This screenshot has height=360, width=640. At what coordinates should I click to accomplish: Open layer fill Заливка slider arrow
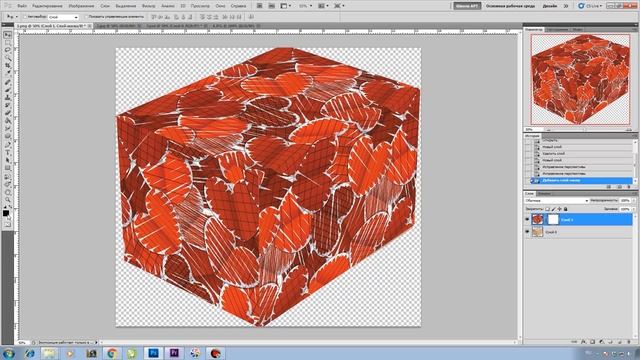pyautogui.click(x=633, y=209)
